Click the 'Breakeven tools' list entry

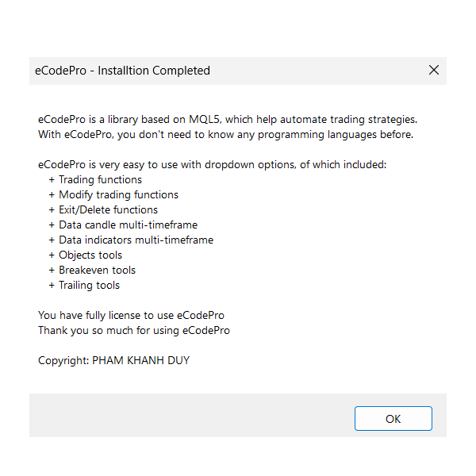[92, 270]
